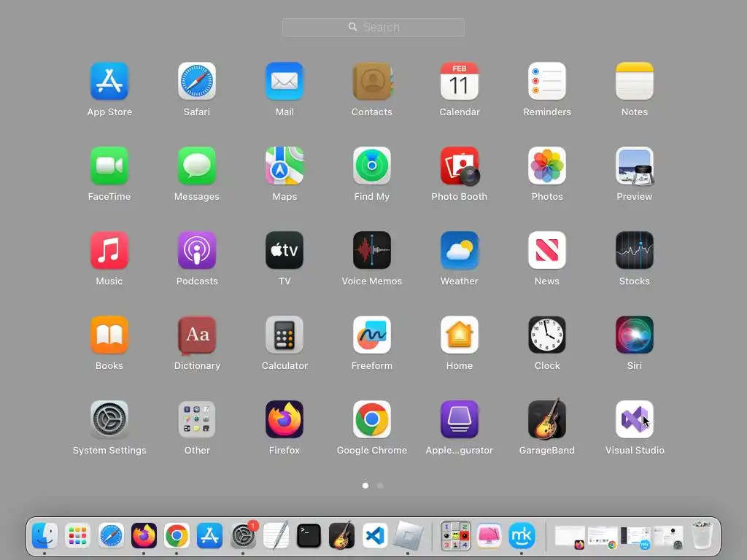The image size is (747, 560).
Task: Click the Launchpad icon in the Dock
Action: click(x=77, y=536)
